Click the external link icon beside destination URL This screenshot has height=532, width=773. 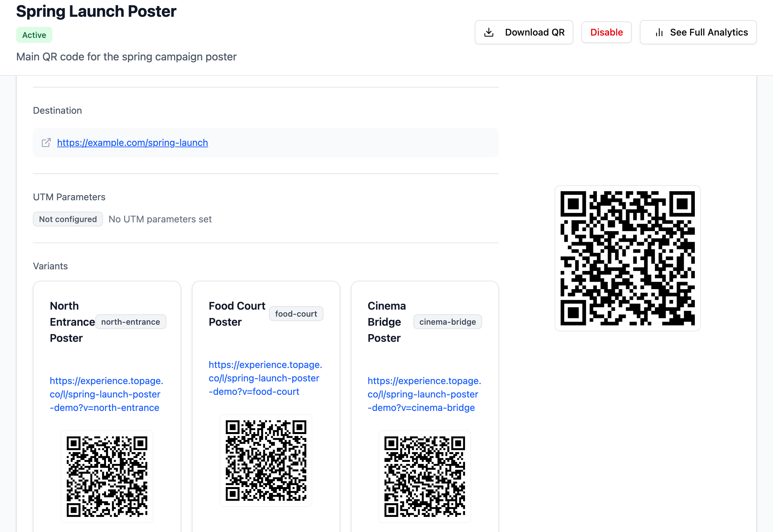coord(46,143)
